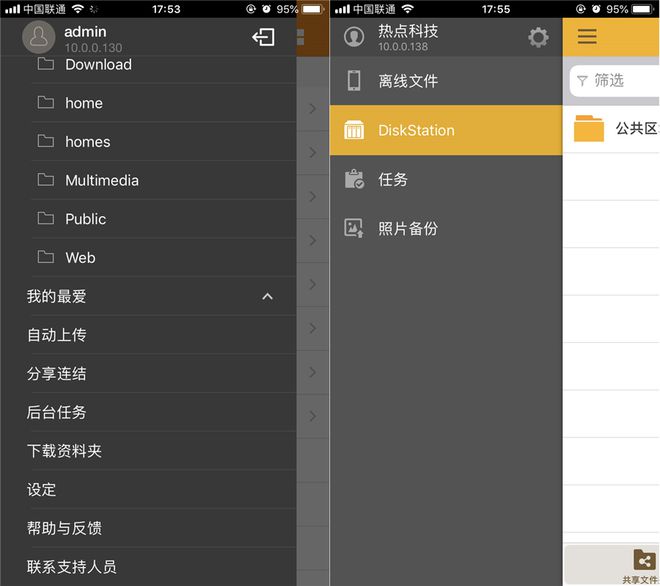Tap the alarm icon in the right status bar
The height and width of the screenshot is (586, 660).
tap(596, 9)
